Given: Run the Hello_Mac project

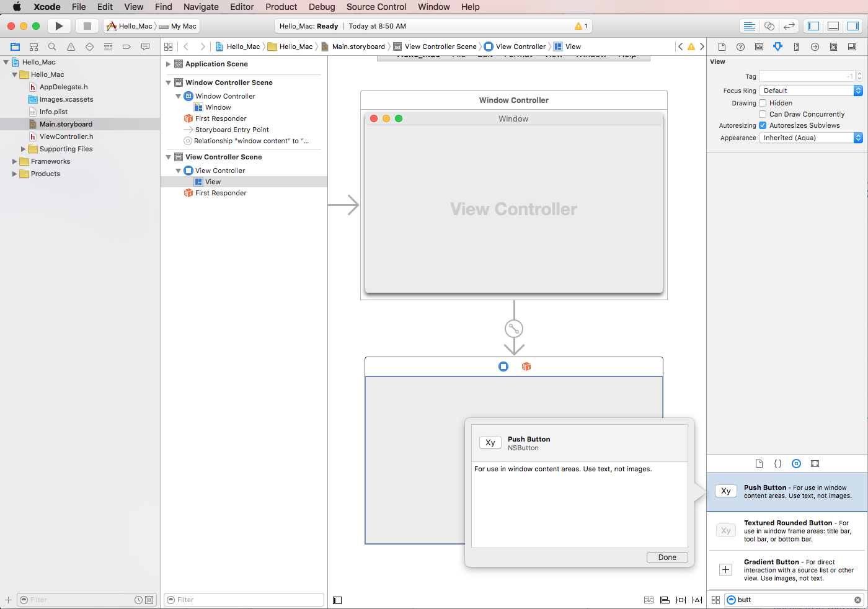Looking at the screenshot, I should 59,25.
